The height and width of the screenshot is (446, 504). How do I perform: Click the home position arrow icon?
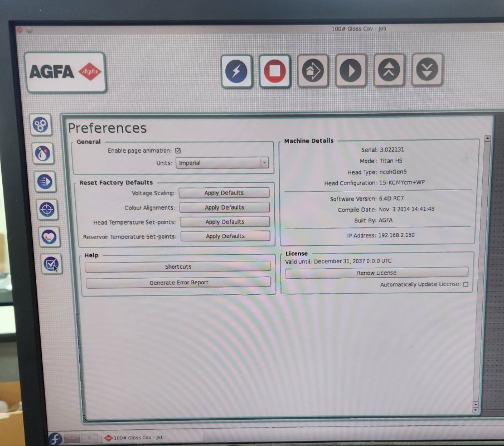[x=312, y=70]
